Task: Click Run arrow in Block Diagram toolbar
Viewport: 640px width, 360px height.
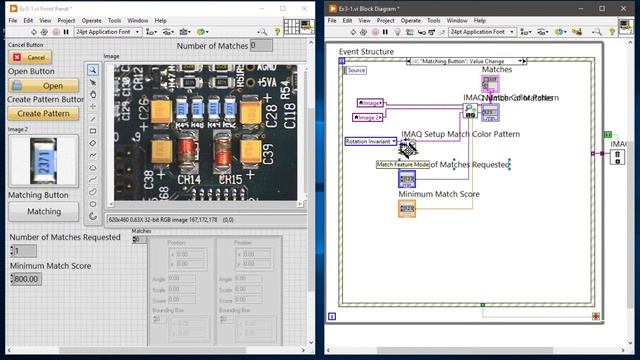Action: click(x=353, y=32)
